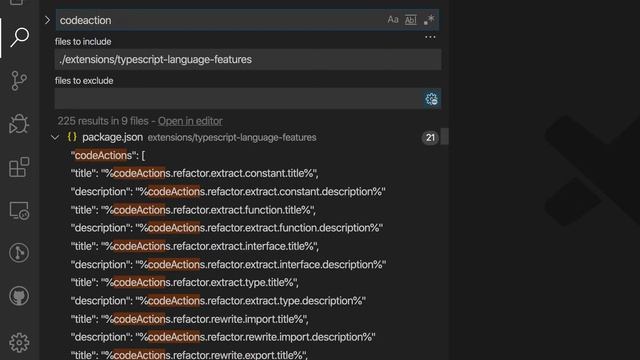
Task: Open the Remote Explorer view
Action: tap(19, 211)
